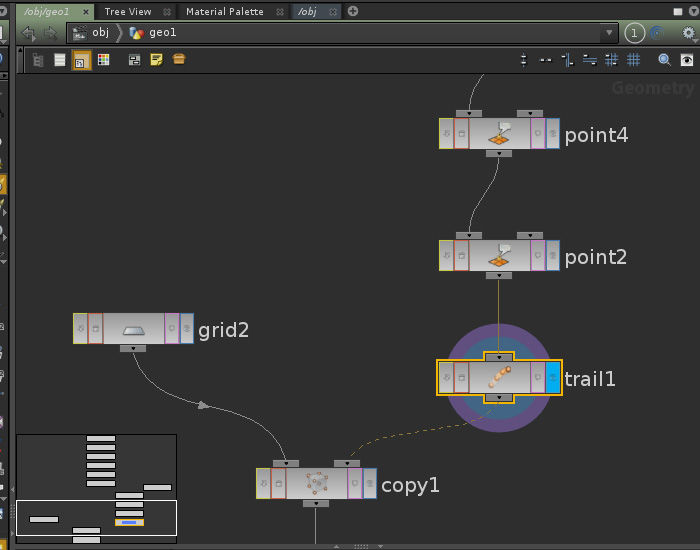700x550 pixels.
Task: Expand the output connector below grid2
Action: tap(133, 348)
